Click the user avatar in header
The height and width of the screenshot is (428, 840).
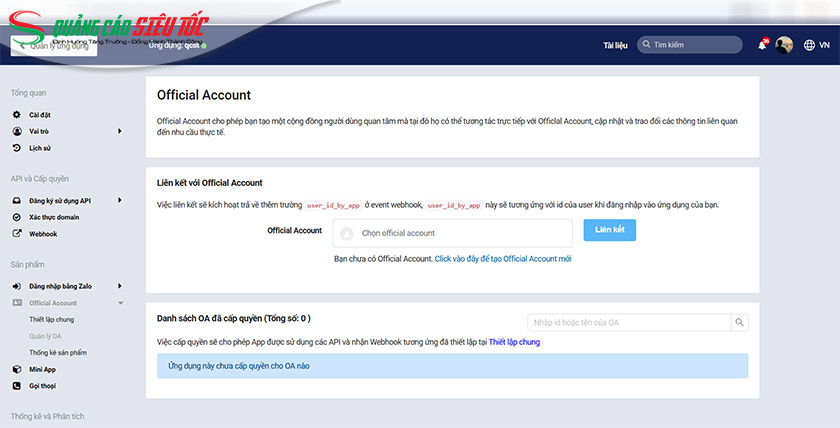click(785, 45)
